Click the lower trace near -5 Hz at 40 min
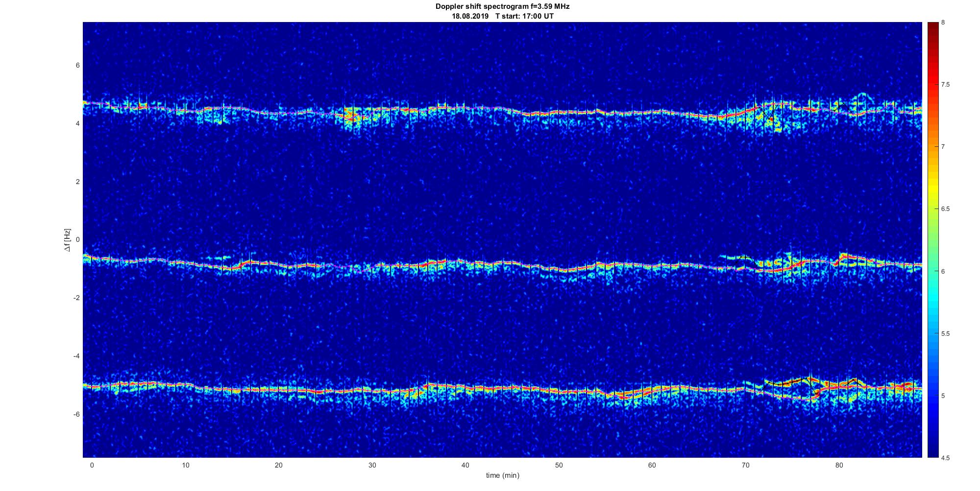This screenshot has height=491, width=980. pyautogui.click(x=465, y=389)
